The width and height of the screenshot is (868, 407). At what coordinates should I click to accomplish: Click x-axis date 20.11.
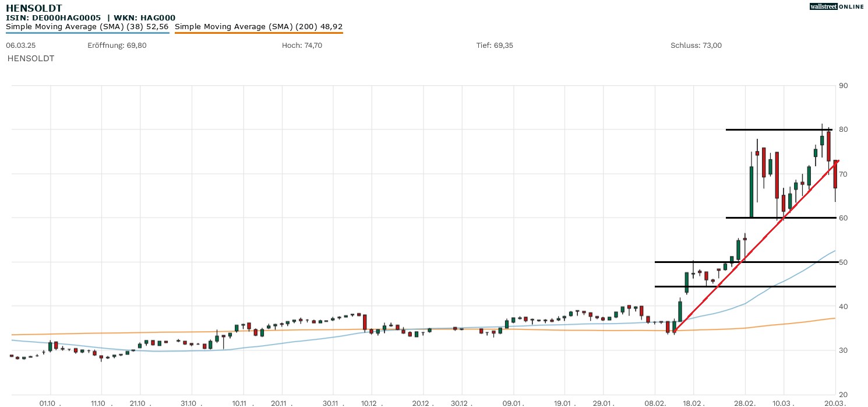[x=281, y=403]
